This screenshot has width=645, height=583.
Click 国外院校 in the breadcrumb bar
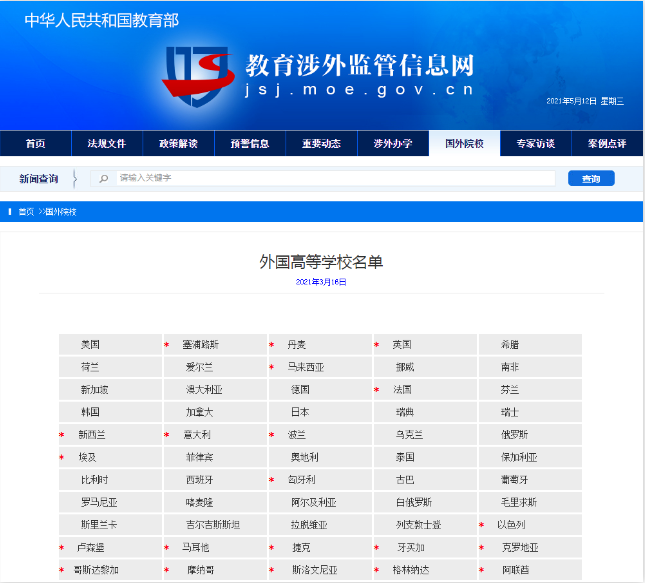point(61,212)
